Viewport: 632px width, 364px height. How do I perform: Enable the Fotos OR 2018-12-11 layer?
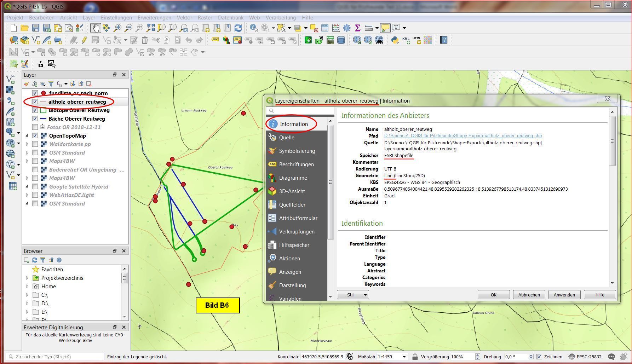(35, 127)
